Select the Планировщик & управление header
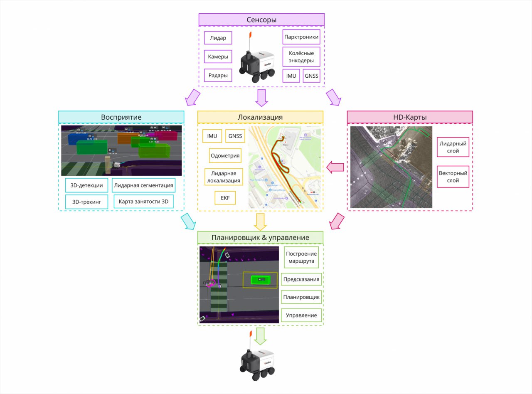532x394 pixels. (260, 237)
